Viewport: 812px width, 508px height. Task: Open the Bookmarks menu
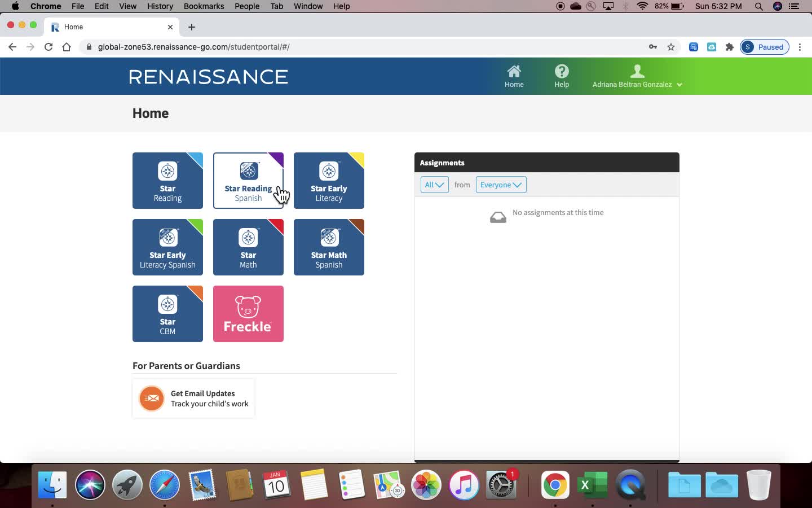(x=204, y=6)
